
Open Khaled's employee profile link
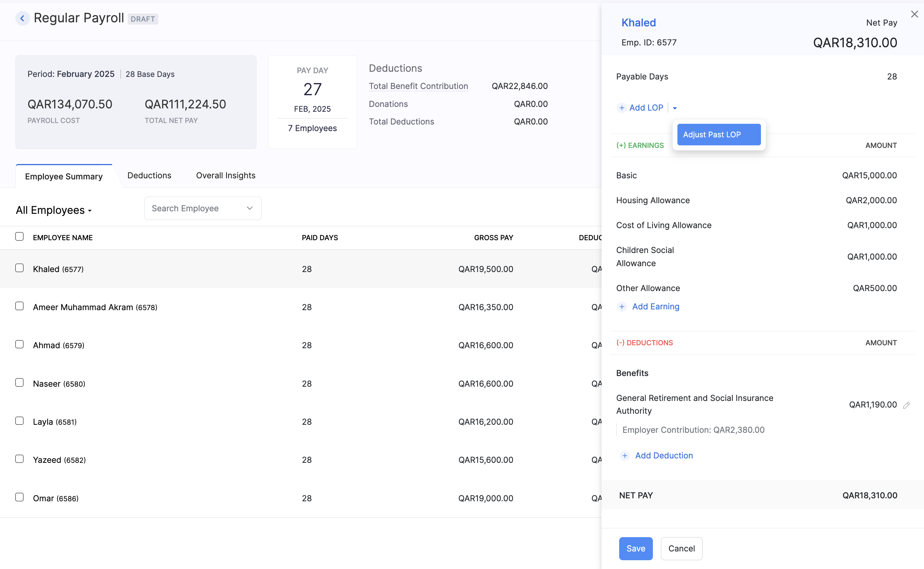[x=639, y=23]
